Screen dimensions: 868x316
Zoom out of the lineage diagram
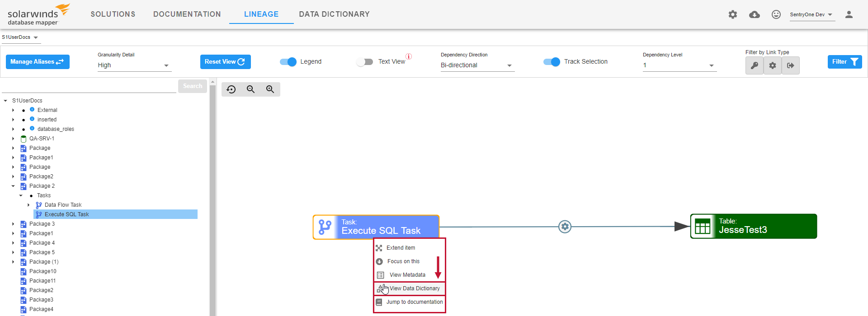point(251,89)
